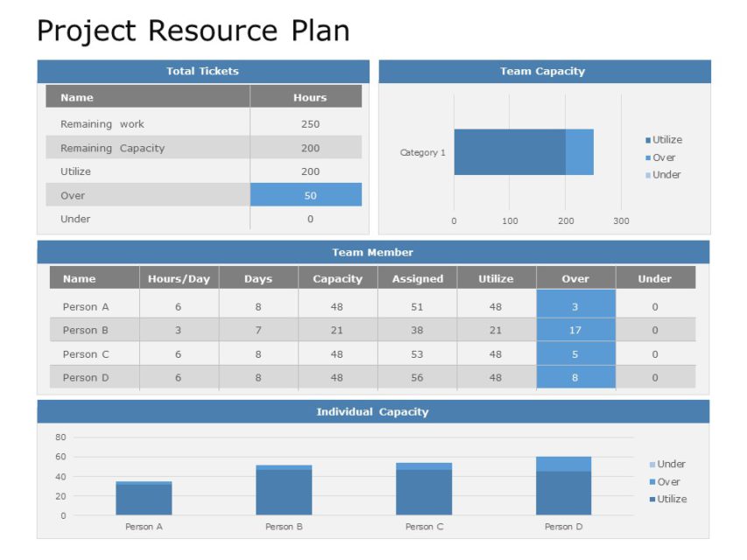The height and width of the screenshot is (560, 747).
Task: Select the Over legend marker in Individual Capacity
Action: (652, 481)
